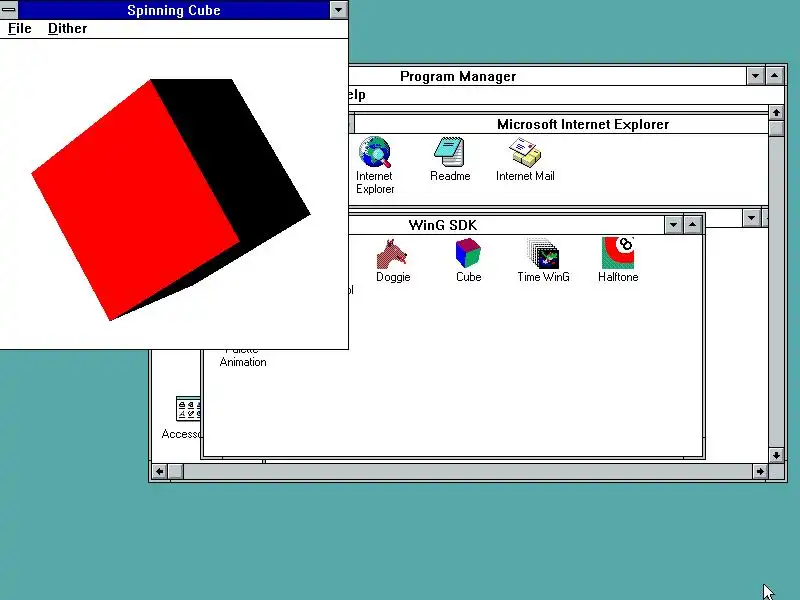Open the File menu in Spinning Cube
Image resolution: width=800 pixels, height=600 pixels.
[20, 29]
